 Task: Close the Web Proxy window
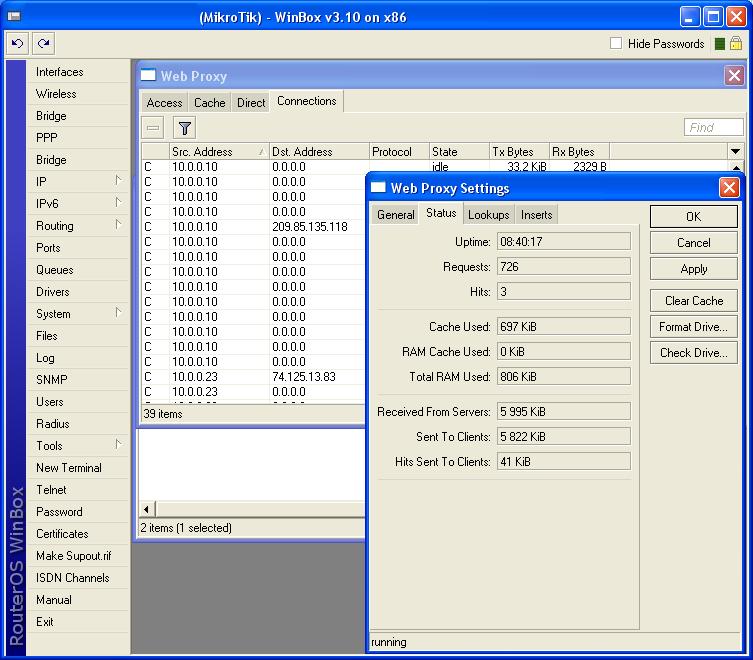click(x=734, y=75)
